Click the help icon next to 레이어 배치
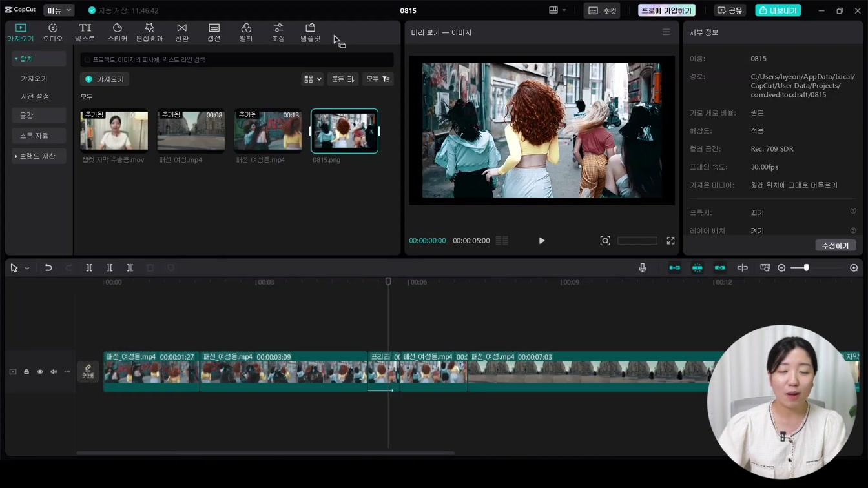This screenshot has width=868, height=488. [853, 230]
